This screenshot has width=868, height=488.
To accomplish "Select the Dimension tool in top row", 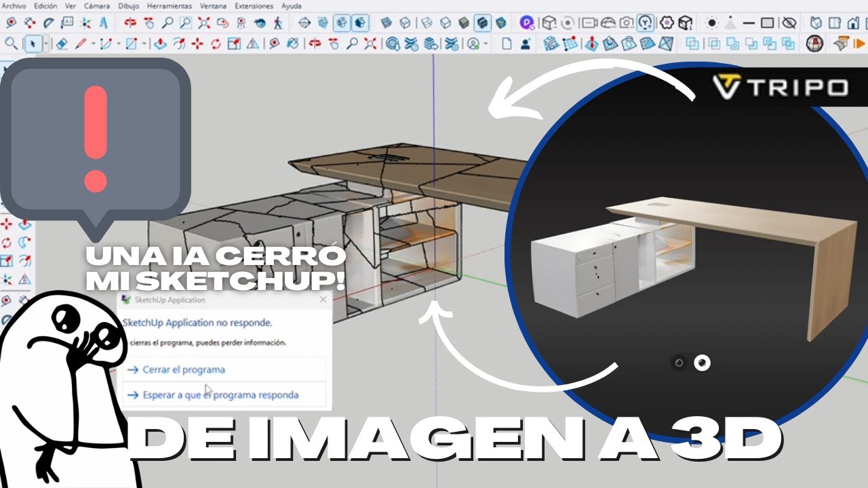I will [x=31, y=22].
